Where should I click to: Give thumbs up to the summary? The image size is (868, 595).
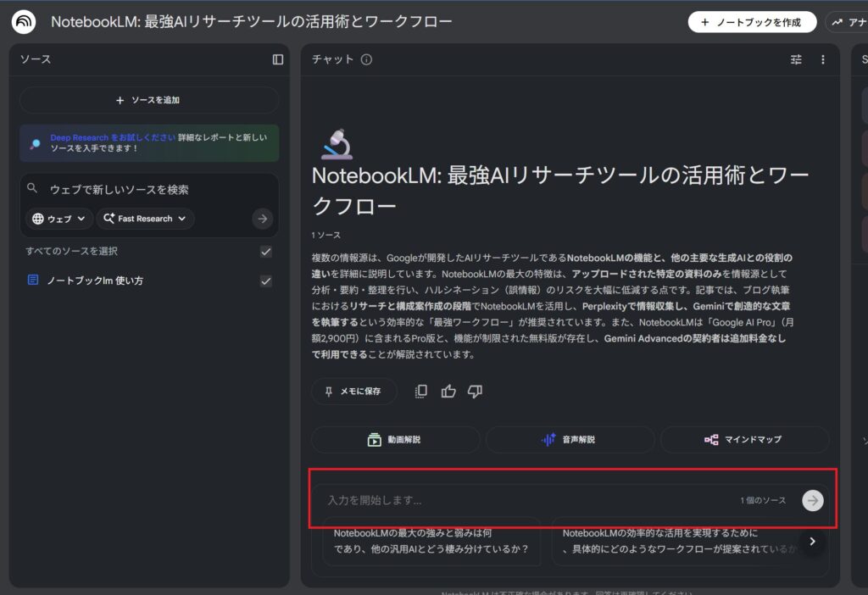pos(448,392)
